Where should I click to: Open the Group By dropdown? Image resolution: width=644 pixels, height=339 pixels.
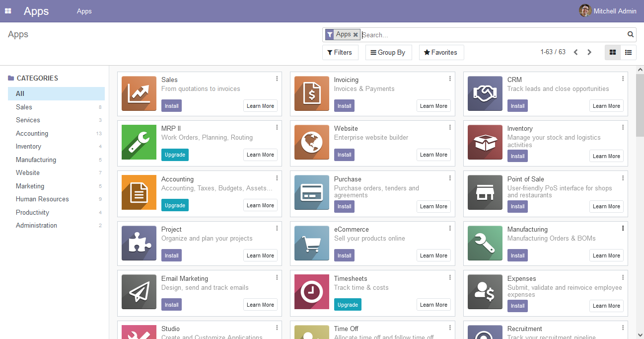(x=388, y=52)
